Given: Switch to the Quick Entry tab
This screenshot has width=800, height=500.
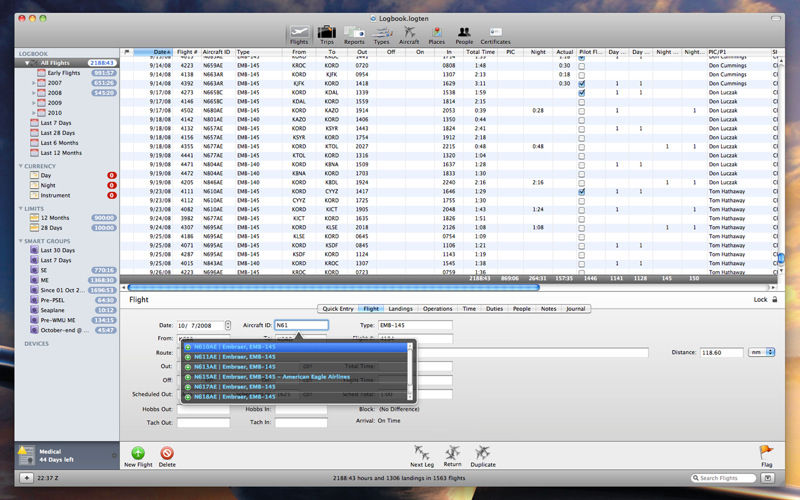Looking at the screenshot, I should tap(337, 309).
